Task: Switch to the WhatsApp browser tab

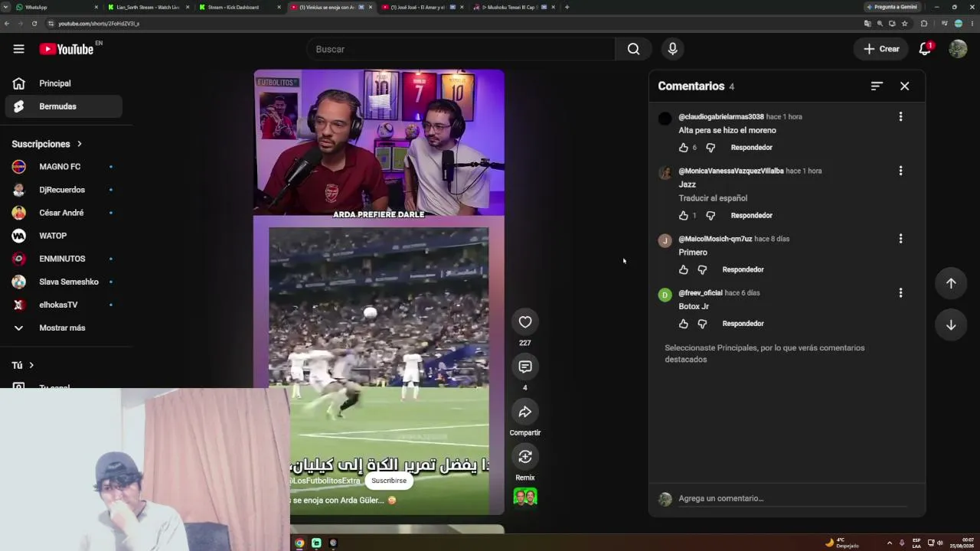Action: tap(57, 7)
